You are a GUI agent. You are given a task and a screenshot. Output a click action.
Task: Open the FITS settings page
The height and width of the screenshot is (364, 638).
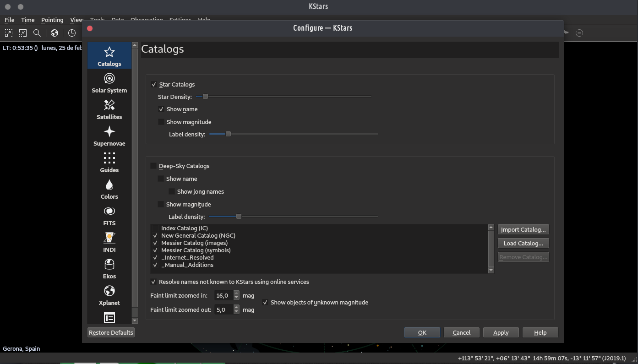[x=109, y=215]
